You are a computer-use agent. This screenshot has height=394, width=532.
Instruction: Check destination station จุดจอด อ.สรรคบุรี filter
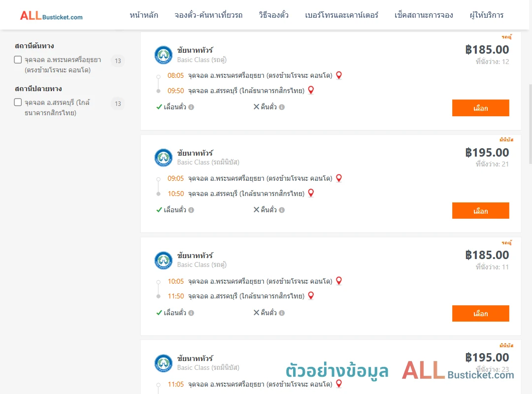[18, 102]
